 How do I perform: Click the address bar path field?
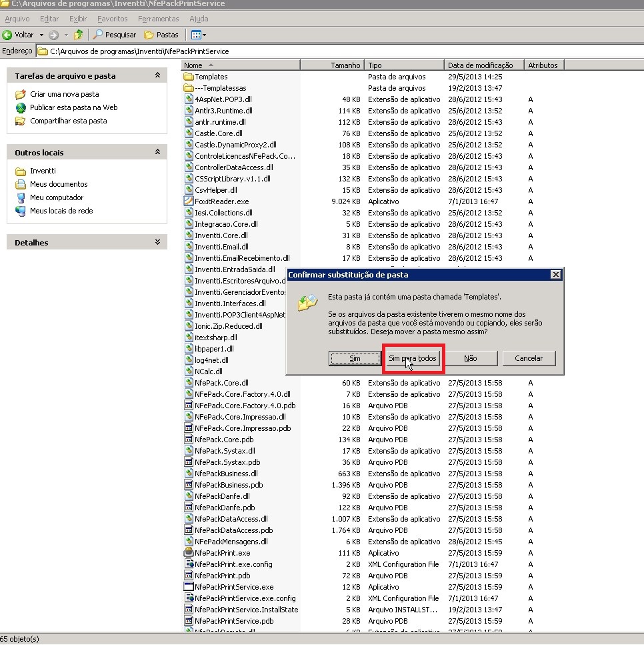click(333, 51)
